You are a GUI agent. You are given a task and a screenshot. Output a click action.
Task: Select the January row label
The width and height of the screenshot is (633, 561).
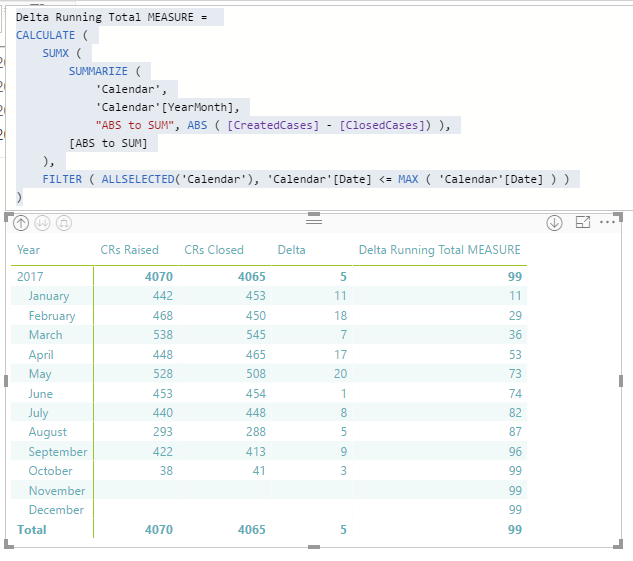(49, 296)
